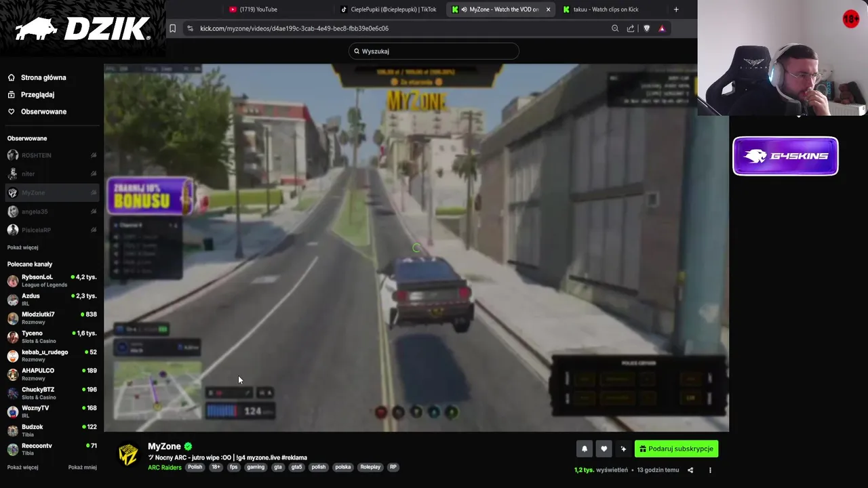Open recommended channel ChuckyBTZ

coord(52,393)
